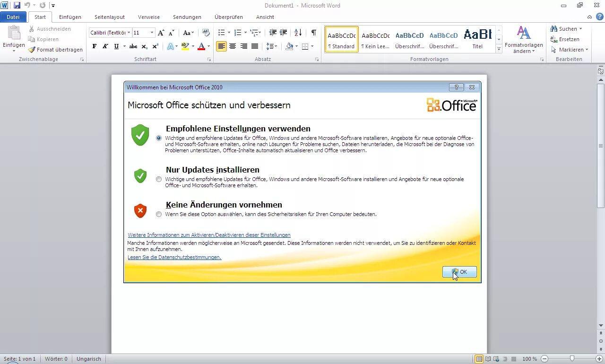Apply the Titel style
This screenshot has width=605, height=364.
coord(477,39)
